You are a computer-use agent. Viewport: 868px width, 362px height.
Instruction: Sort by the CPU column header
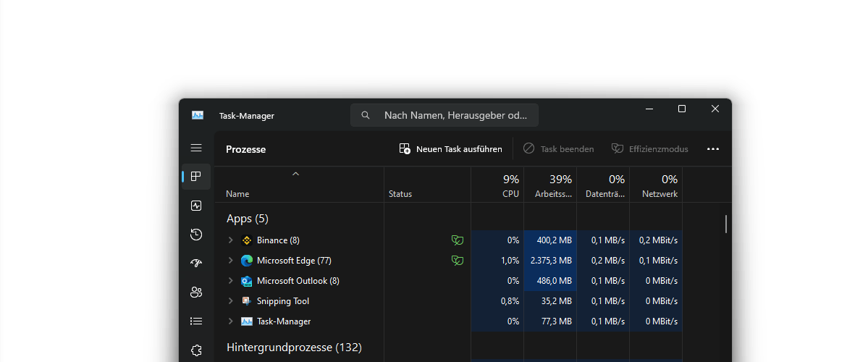(x=497, y=185)
